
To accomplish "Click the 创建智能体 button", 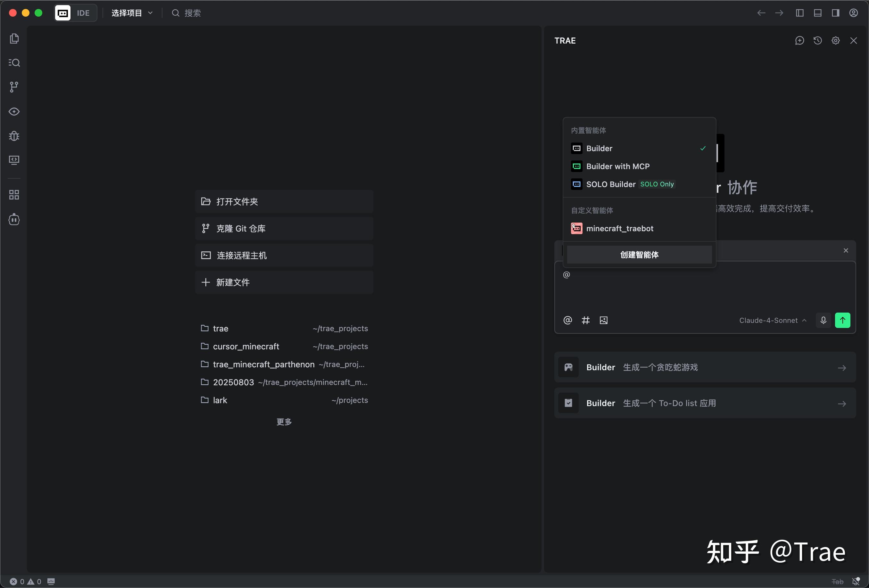I will pos(639,255).
